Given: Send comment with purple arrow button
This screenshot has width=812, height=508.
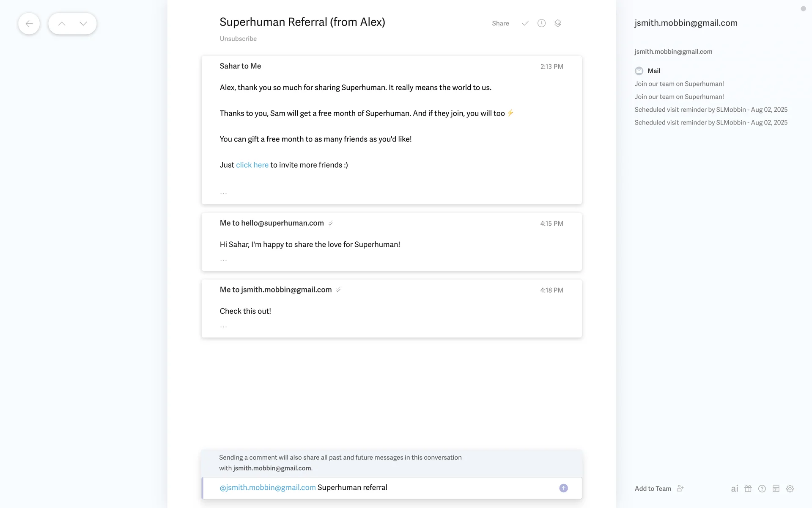Looking at the screenshot, I should [x=563, y=488].
